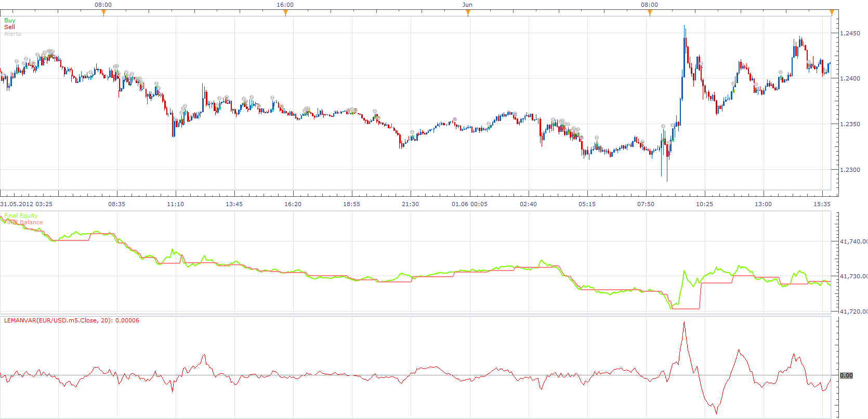The width and height of the screenshot is (868, 419).
Task: Click the '02:40' time axis label
Action: tap(529, 204)
